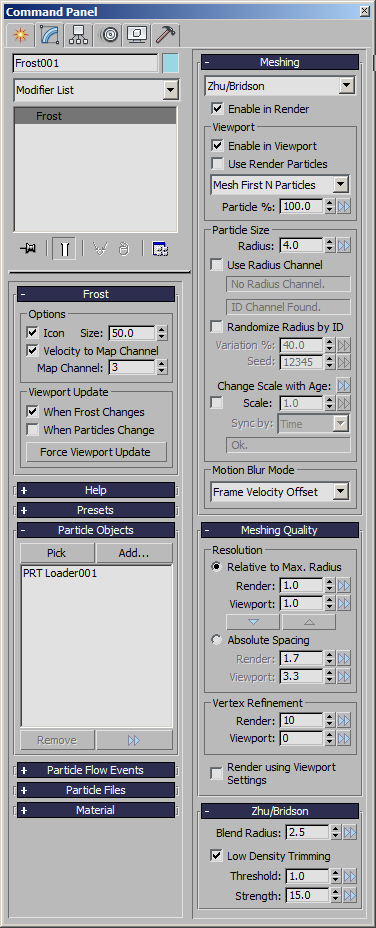Image resolution: width=376 pixels, height=928 pixels.
Task: Click arrow button next to Strength
Action: tap(350, 895)
